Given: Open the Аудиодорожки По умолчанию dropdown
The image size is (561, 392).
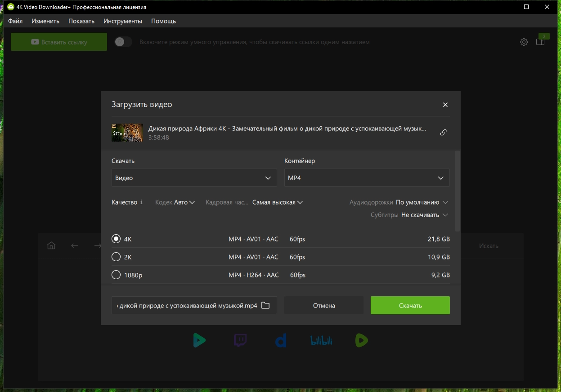Looking at the screenshot, I should pyautogui.click(x=422, y=202).
